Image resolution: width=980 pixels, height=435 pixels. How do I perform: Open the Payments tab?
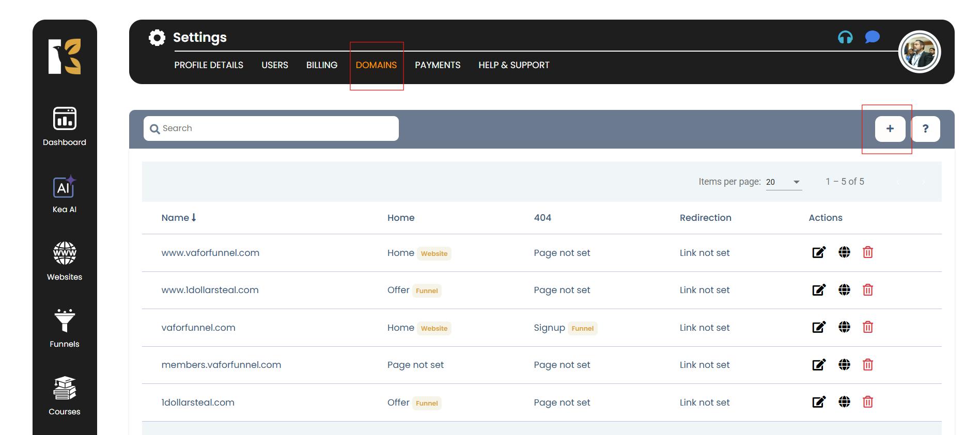coord(437,65)
